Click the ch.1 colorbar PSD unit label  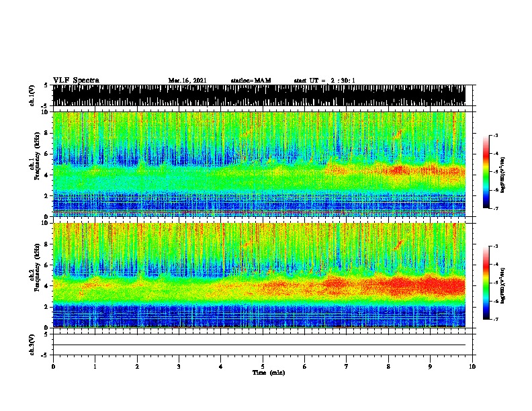pyautogui.click(x=502, y=175)
